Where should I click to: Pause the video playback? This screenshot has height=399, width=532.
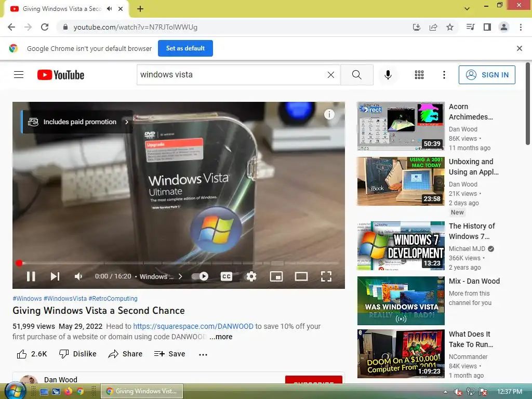coord(31,276)
